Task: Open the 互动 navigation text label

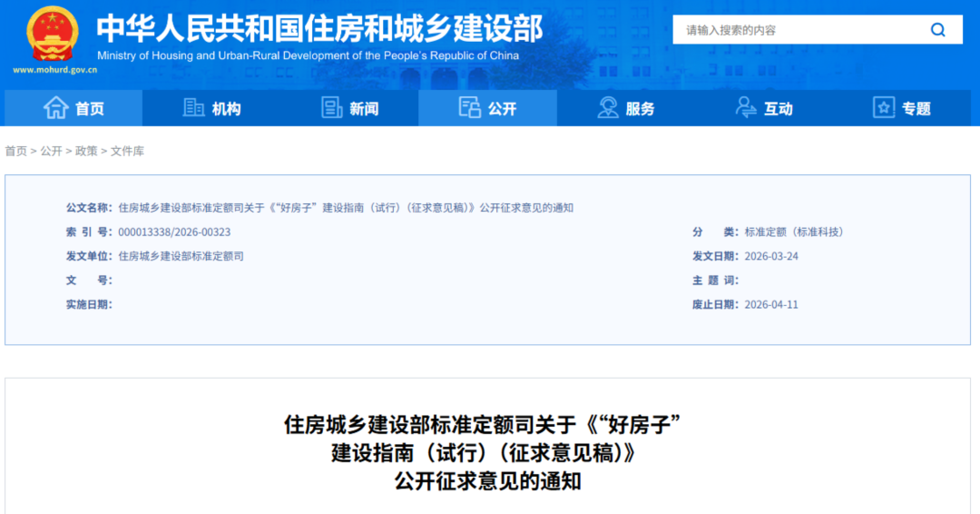Action: click(778, 109)
